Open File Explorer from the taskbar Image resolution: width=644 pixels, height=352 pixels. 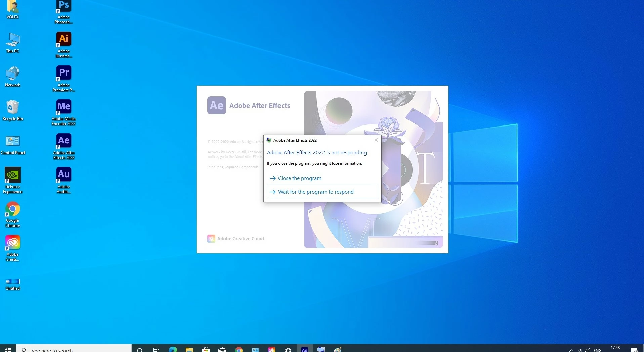tap(189, 350)
